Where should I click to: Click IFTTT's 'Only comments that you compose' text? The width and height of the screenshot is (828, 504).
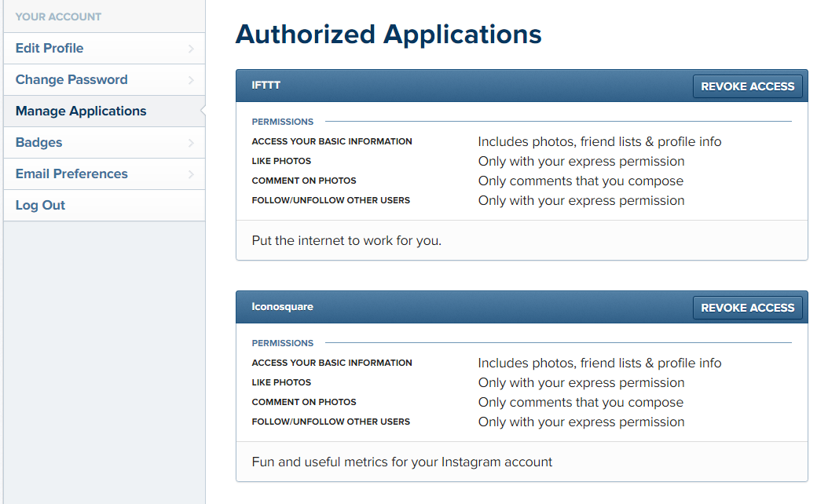tap(581, 181)
